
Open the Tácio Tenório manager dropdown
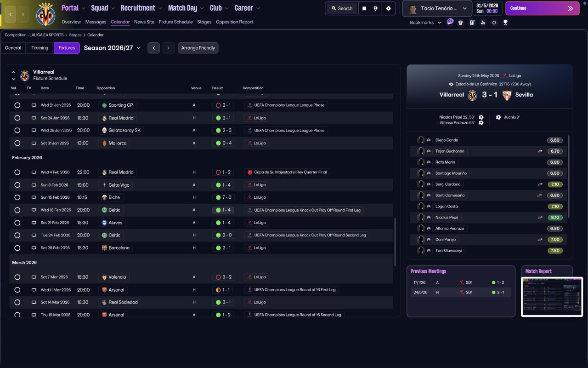[437, 8]
